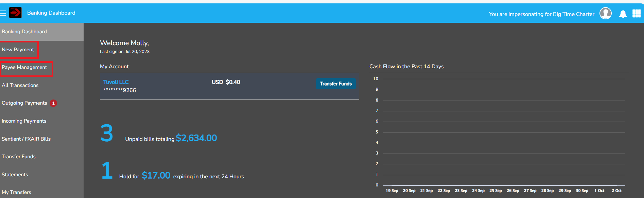The image size is (644, 198).
Task: Go to Payee Management
Action: click(x=24, y=67)
